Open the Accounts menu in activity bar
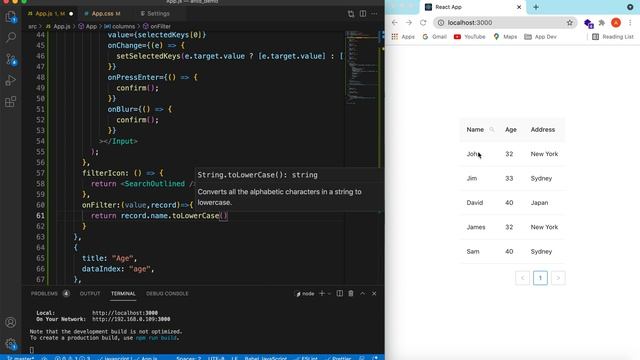The width and height of the screenshot is (640, 360). 11,322
